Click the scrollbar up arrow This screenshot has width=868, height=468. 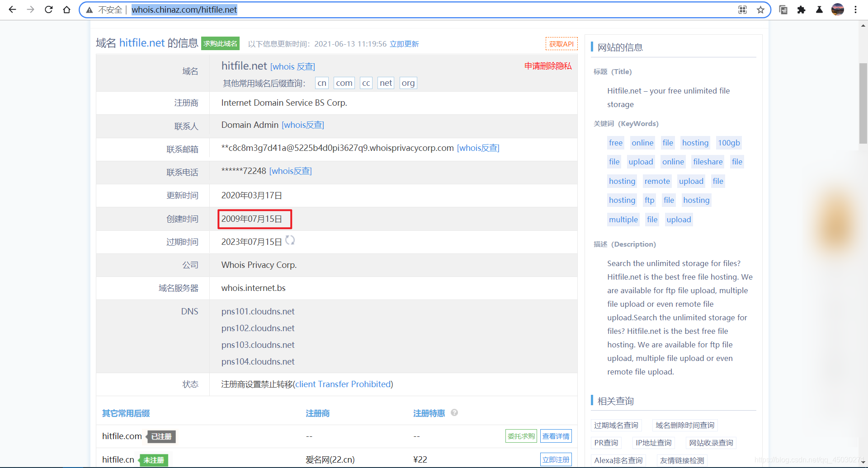pos(863,26)
